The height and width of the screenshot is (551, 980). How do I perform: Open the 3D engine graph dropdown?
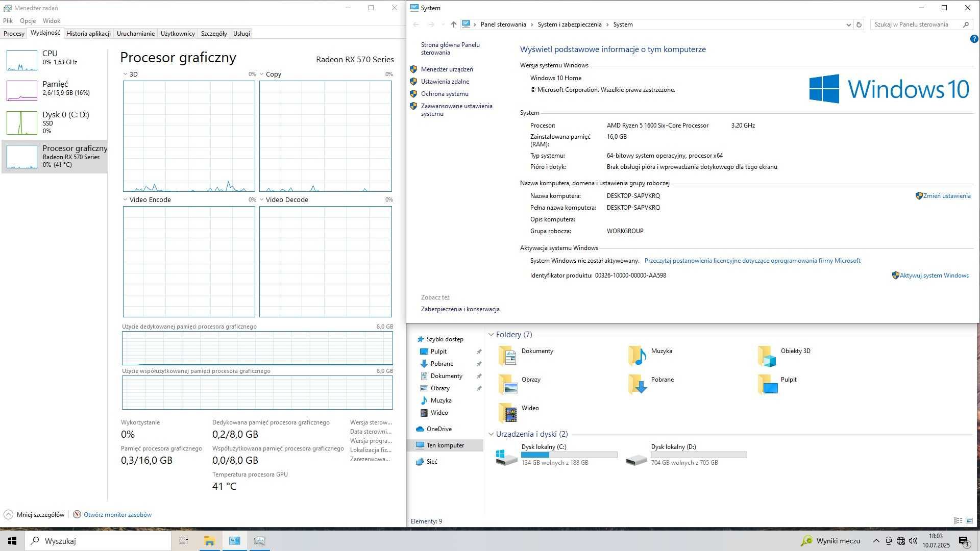click(126, 74)
